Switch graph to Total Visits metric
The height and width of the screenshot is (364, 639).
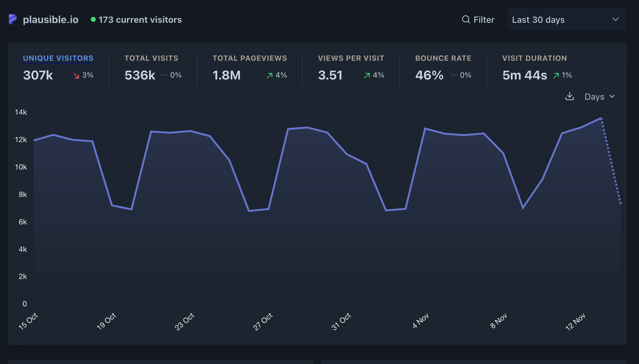151,58
